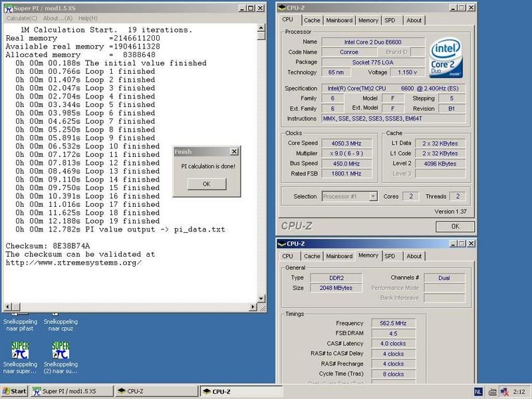This screenshot has height=399, width=532.
Task: Open the About tab in the upper CPU-Z window
Action: [x=414, y=21]
